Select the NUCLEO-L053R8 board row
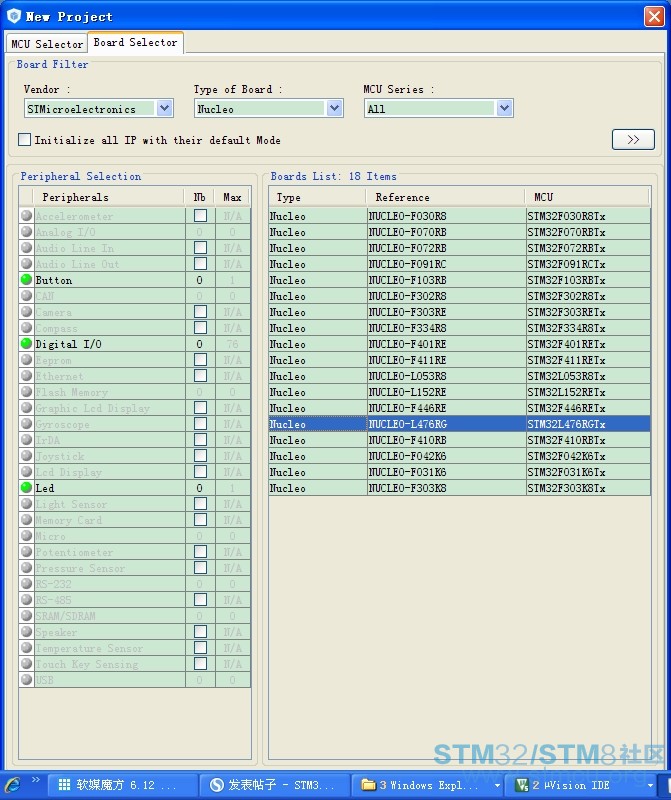Screen dimensions: 671x800 coord(460,376)
